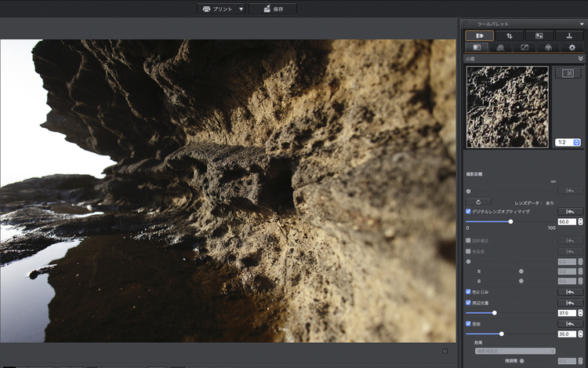Open the プリント dropdown arrow
588x368 pixels.
[x=241, y=9]
